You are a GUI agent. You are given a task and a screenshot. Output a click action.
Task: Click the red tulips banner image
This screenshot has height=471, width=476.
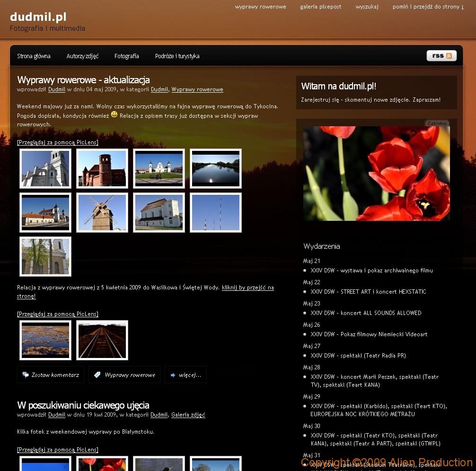(376, 173)
